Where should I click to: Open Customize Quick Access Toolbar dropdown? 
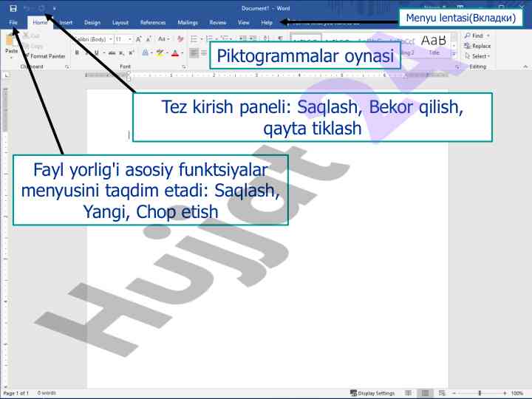[54, 8]
